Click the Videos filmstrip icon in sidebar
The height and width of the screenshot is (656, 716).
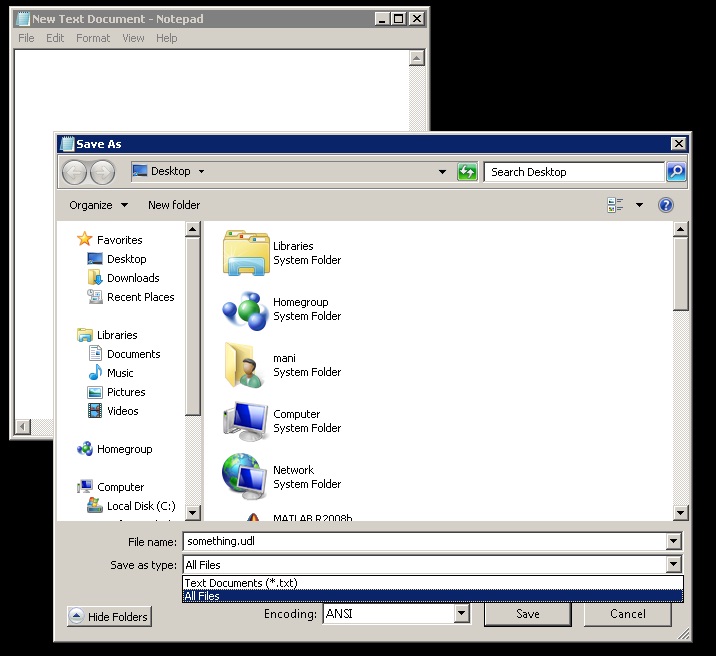click(x=95, y=411)
